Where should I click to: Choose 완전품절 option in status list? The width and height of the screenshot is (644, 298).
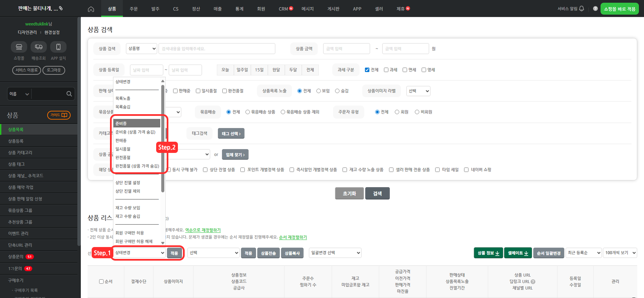[x=137, y=157]
